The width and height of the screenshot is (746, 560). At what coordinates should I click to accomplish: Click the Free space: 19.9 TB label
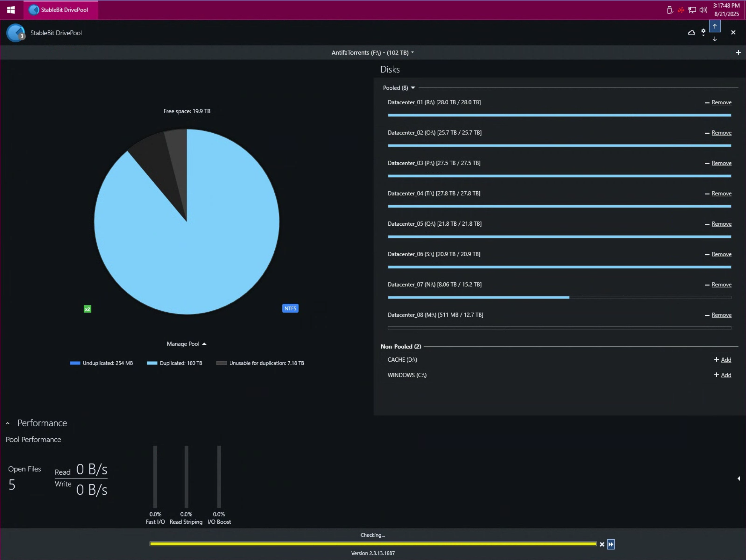pyautogui.click(x=187, y=111)
